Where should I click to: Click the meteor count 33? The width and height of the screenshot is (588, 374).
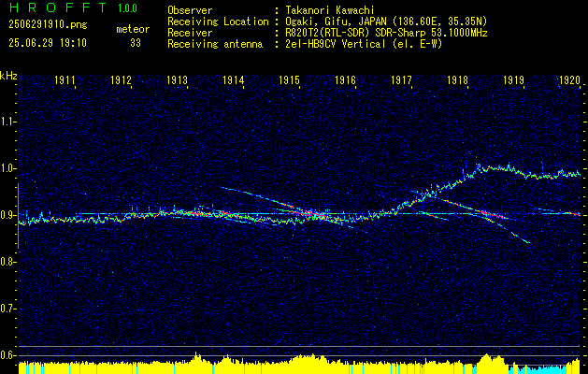(x=136, y=43)
